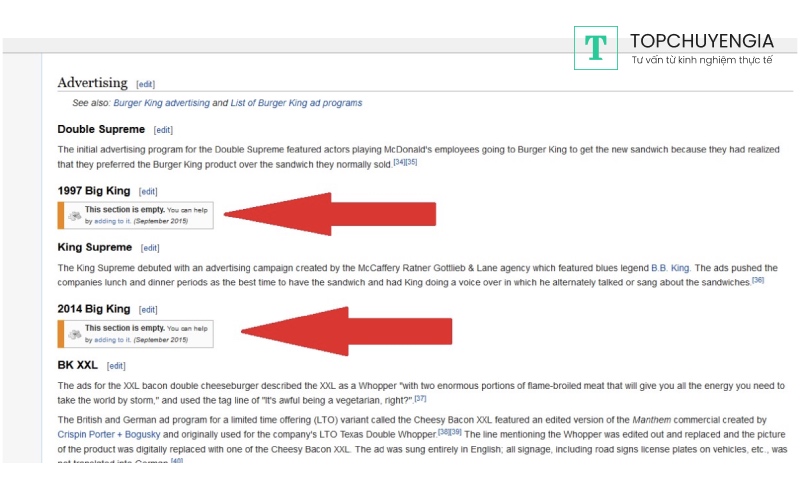The image size is (800, 500).
Task: Edit the 2014 Big King section
Action: [148, 310]
